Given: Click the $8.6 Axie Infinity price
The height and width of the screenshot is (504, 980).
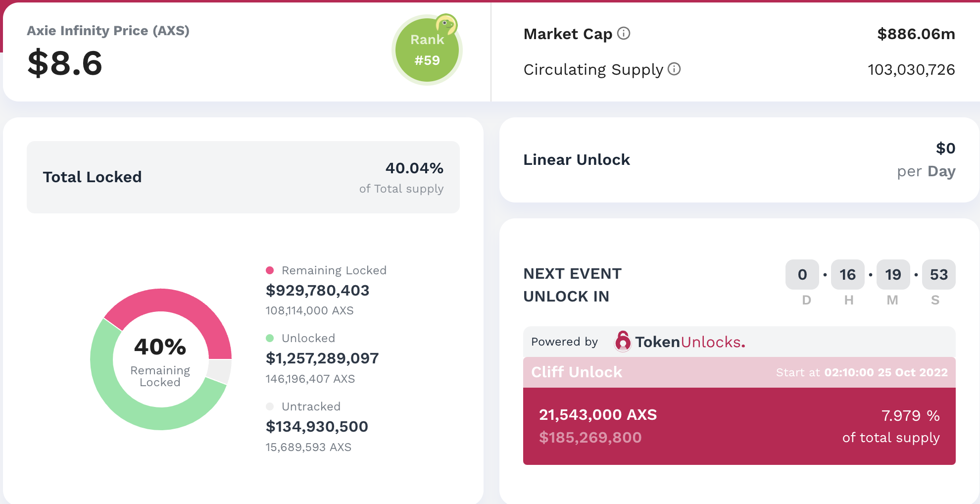Looking at the screenshot, I should [65, 63].
